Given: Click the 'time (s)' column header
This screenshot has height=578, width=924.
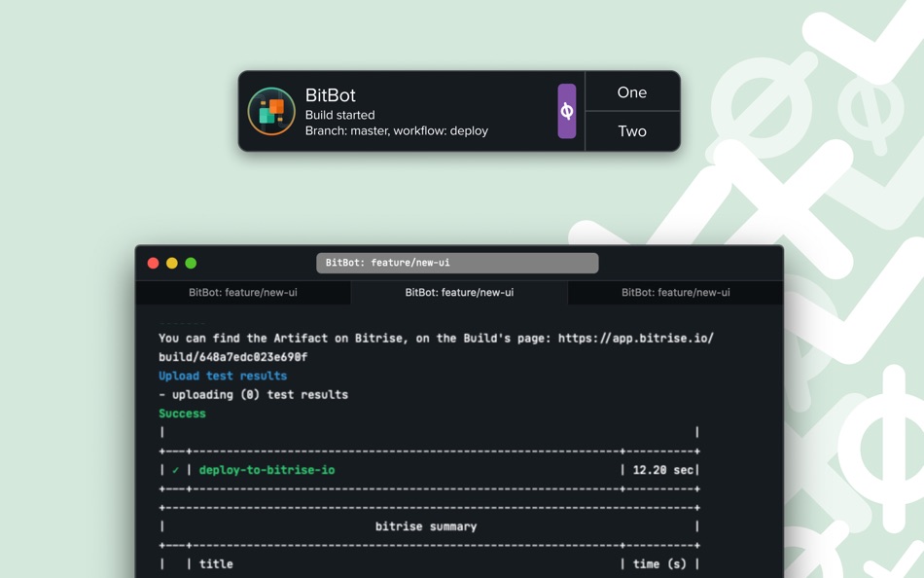Looking at the screenshot, I should (x=659, y=563).
